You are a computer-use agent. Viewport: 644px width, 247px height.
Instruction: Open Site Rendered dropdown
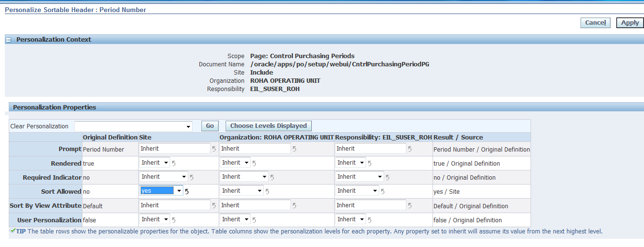(155, 163)
